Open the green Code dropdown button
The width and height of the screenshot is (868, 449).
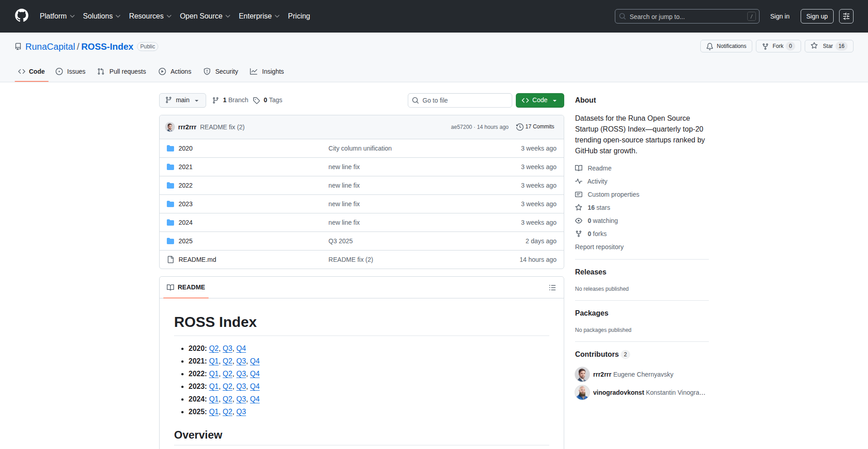[540, 100]
